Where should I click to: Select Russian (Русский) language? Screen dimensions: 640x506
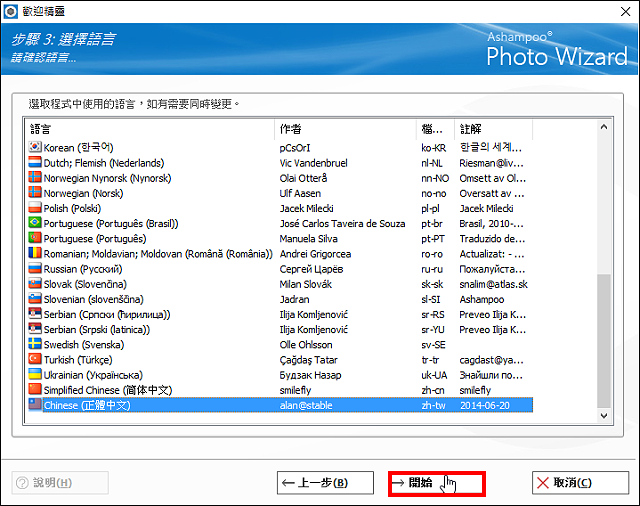83,269
